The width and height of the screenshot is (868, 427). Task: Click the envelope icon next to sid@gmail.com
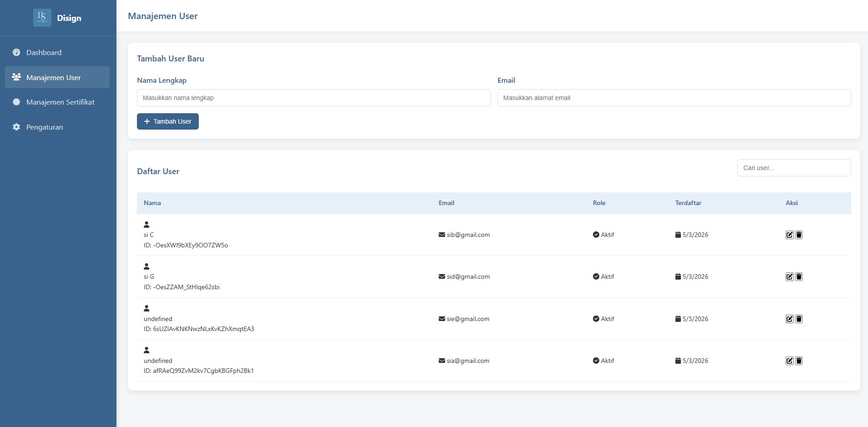point(441,276)
